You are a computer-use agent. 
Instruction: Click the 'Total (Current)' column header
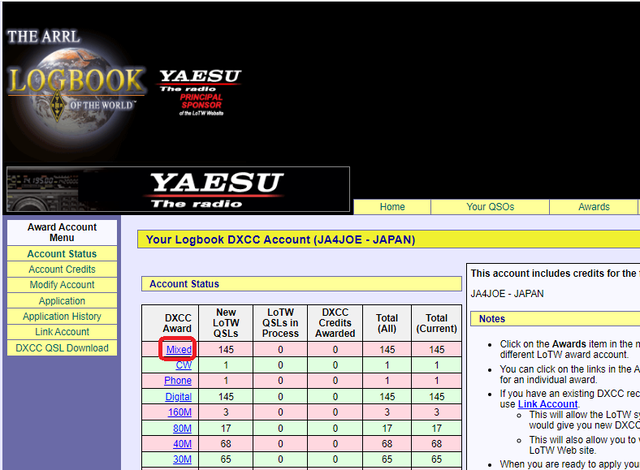point(437,323)
